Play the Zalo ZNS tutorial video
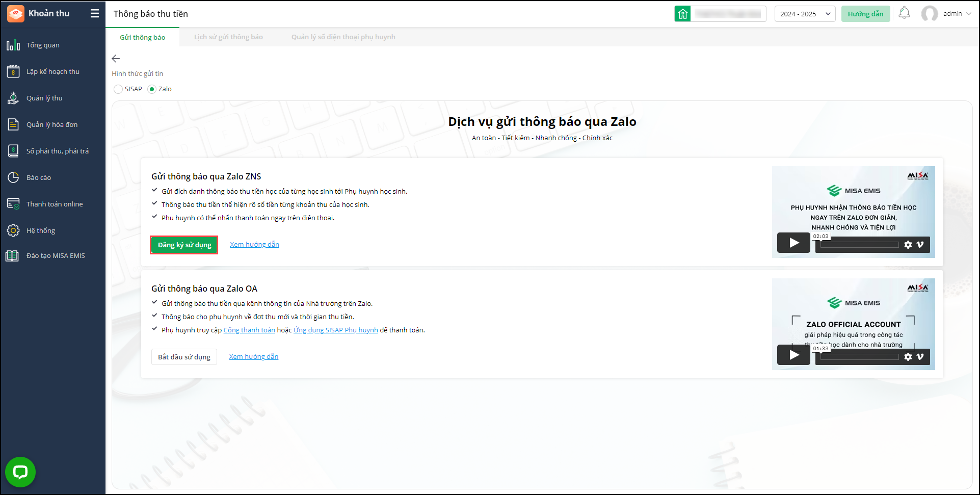980x495 pixels. [x=793, y=243]
